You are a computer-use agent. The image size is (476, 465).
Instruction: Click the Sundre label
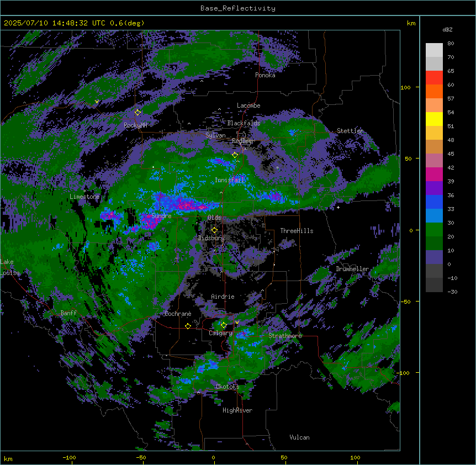(161, 216)
